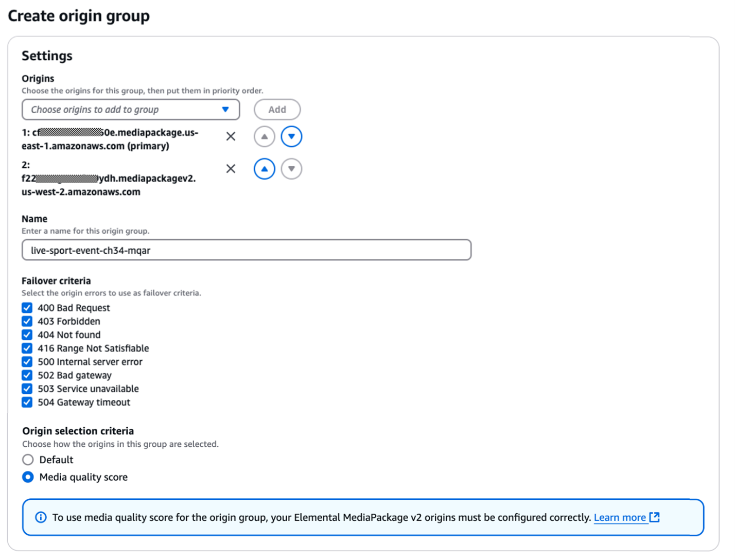735x560 pixels.
Task: Uncheck 400 Bad Request failover criterion
Action: [x=27, y=308]
